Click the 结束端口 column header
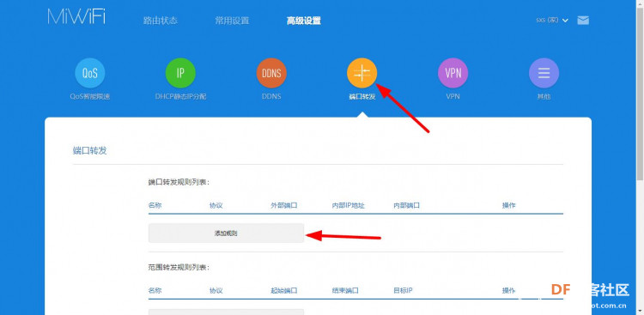Image resolution: width=644 pixels, height=315 pixels. 345,291
